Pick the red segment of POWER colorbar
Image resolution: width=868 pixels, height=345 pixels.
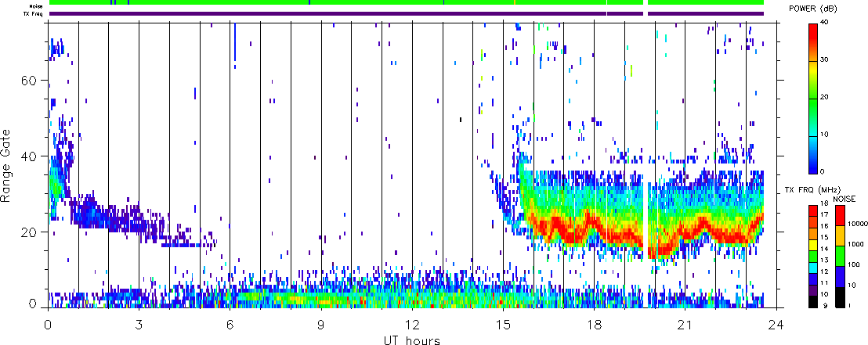click(813, 33)
